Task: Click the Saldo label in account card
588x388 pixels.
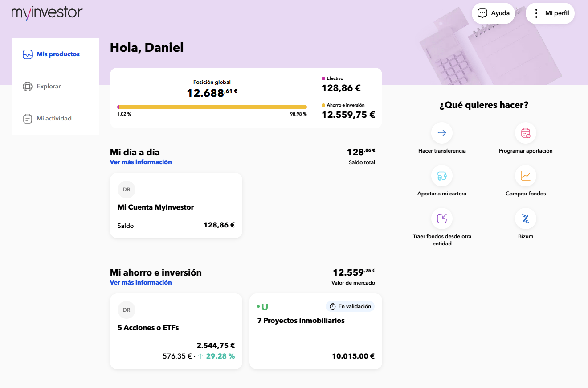Action: pyautogui.click(x=126, y=226)
